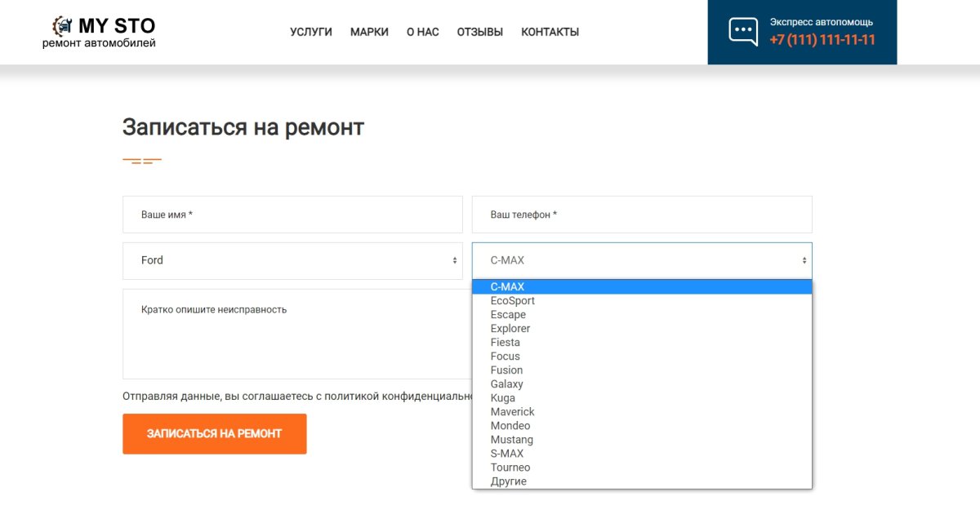Expand the model list stepper arrows
Viewport: 980px width, 514px height.
tap(805, 259)
